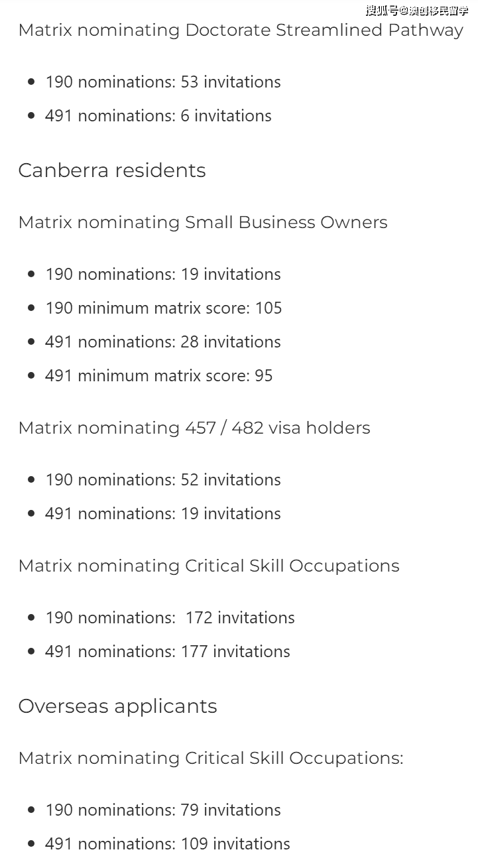478x868 pixels.
Task: Click the "Canberra residents" section heading
Action: point(112,170)
